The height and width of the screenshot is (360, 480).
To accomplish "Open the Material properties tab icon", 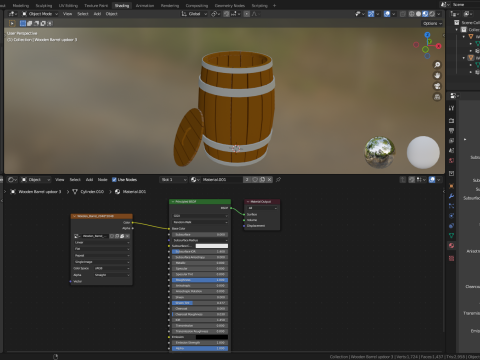I will coord(451,246).
